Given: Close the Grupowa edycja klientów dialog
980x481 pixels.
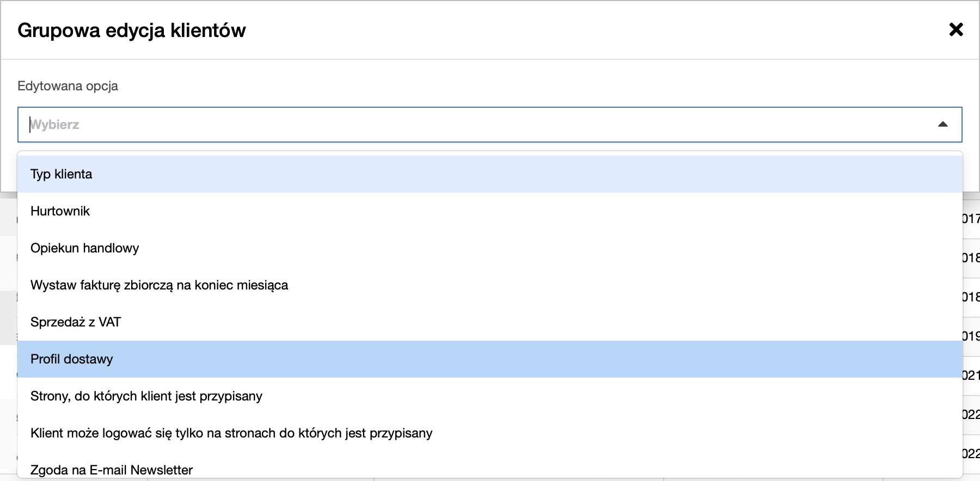Looking at the screenshot, I should pos(956,29).
